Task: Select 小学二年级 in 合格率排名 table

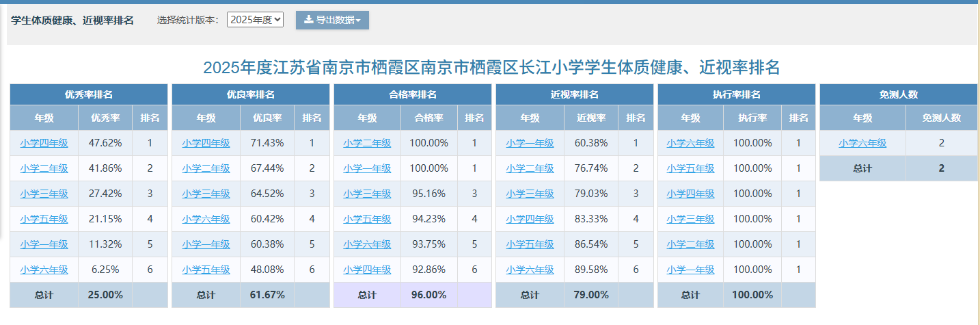Action: pos(368,144)
